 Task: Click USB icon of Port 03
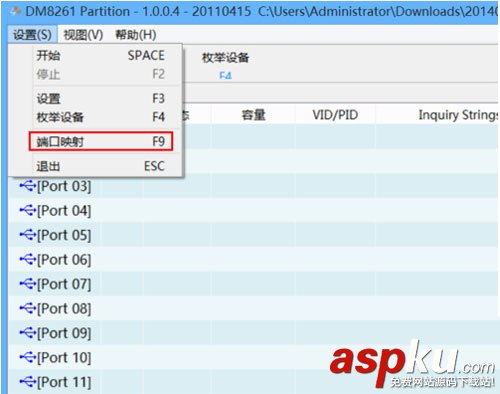27,186
